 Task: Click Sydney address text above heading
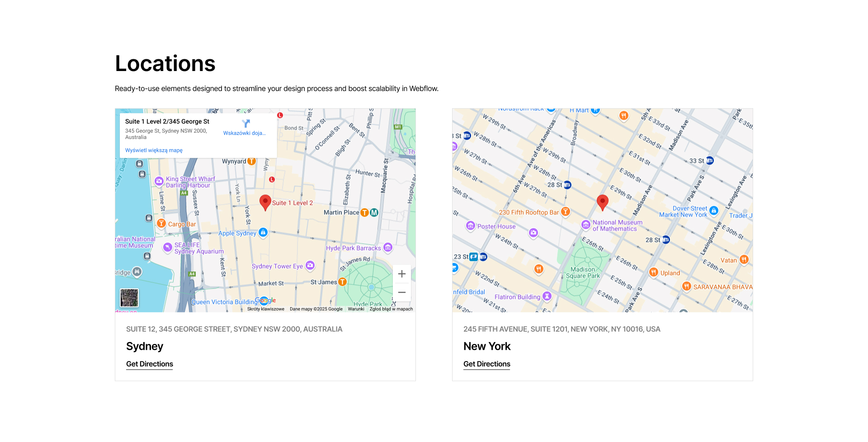tap(234, 329)
